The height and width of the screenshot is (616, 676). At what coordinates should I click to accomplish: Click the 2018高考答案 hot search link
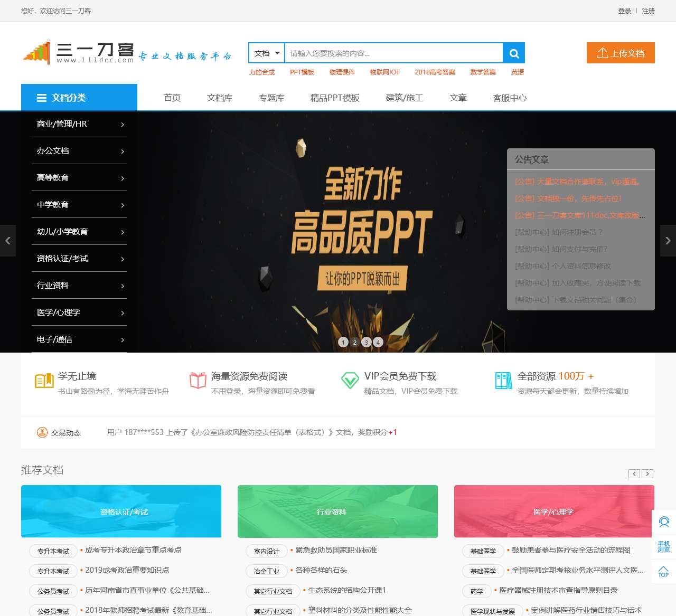pyautogui.click(x=435, y=72)
